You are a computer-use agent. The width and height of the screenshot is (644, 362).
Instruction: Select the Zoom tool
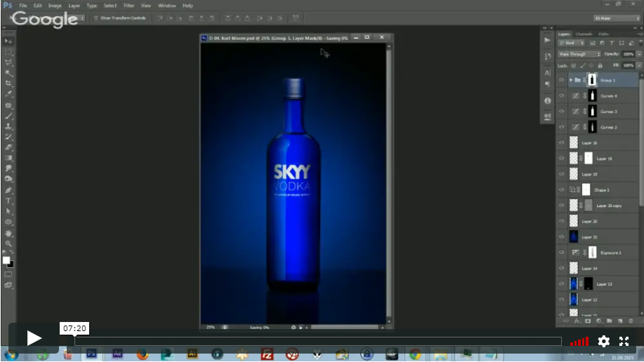(x=8, y=243)
